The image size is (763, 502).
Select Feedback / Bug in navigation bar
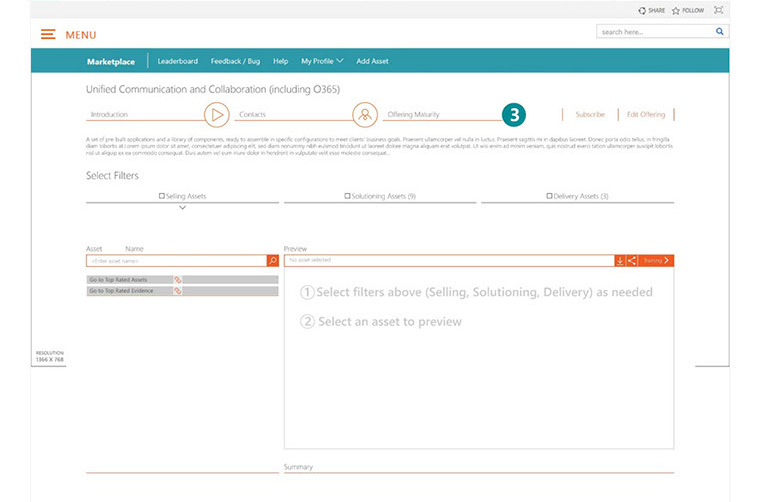[x=235, y=61]
